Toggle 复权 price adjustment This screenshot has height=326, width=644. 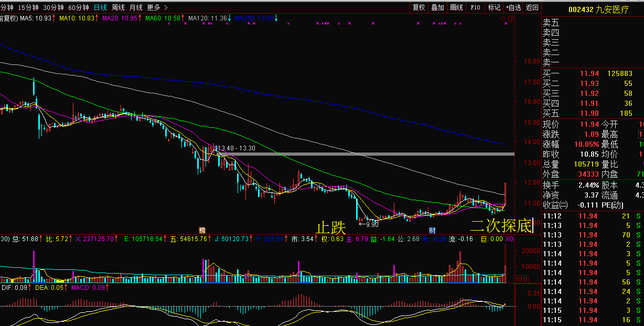click(x=419, y=7)
